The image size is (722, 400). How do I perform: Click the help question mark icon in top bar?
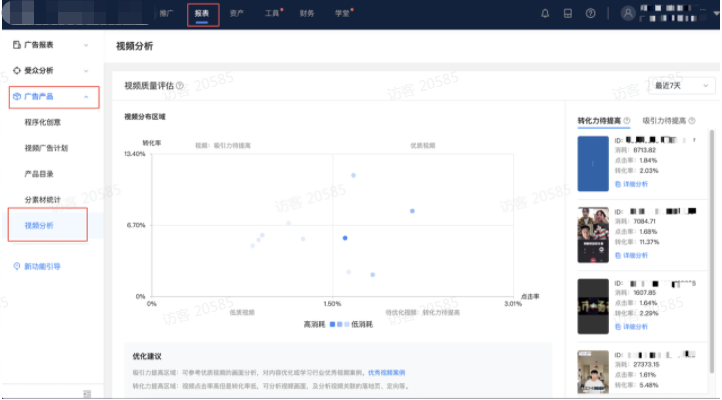591,14
